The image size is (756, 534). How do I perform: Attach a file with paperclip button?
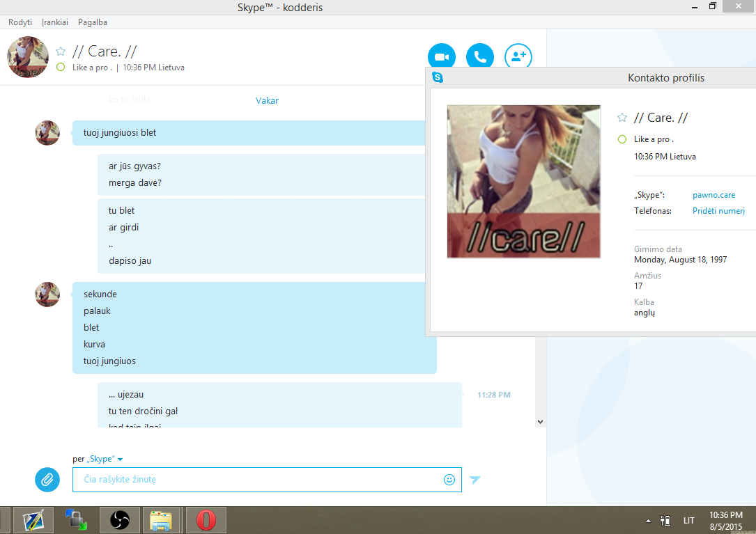pyautogui.click(x=47, y=480)
